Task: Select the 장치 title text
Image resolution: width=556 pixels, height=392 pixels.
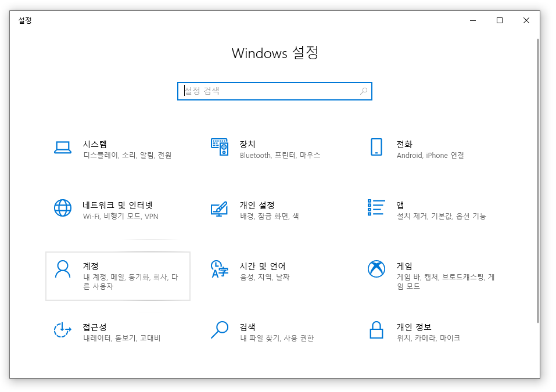Action: (x=247, y=144)
